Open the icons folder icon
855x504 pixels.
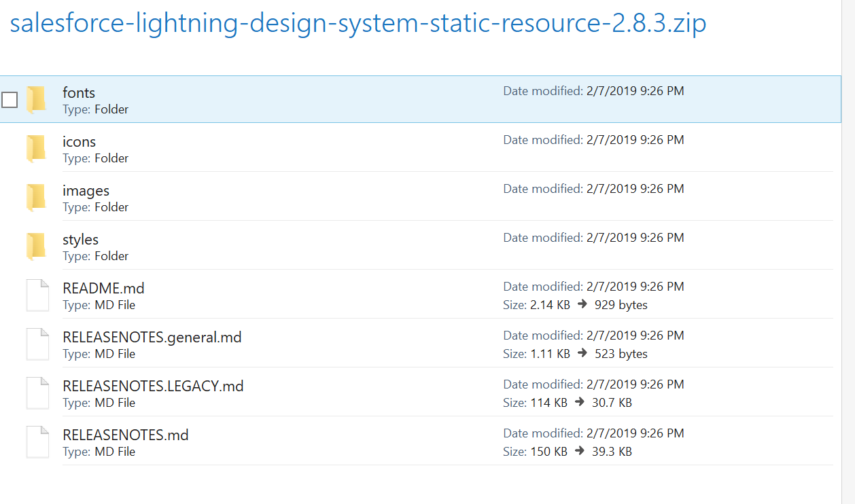[x=36, y=148]
